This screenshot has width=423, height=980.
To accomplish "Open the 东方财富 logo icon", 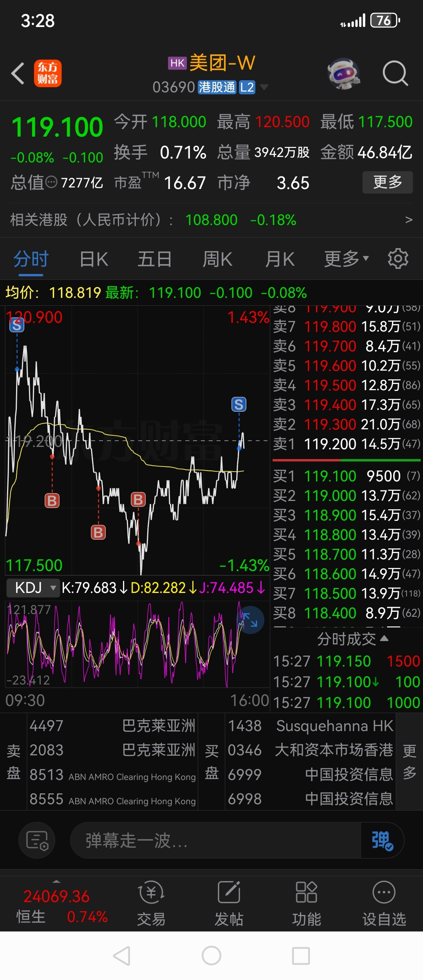I will pyautogui.click(x=47, y=73).
